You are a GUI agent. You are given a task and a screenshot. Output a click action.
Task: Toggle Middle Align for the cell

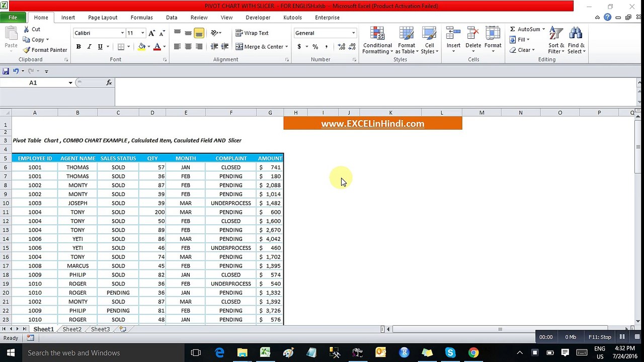coord(188,33)
